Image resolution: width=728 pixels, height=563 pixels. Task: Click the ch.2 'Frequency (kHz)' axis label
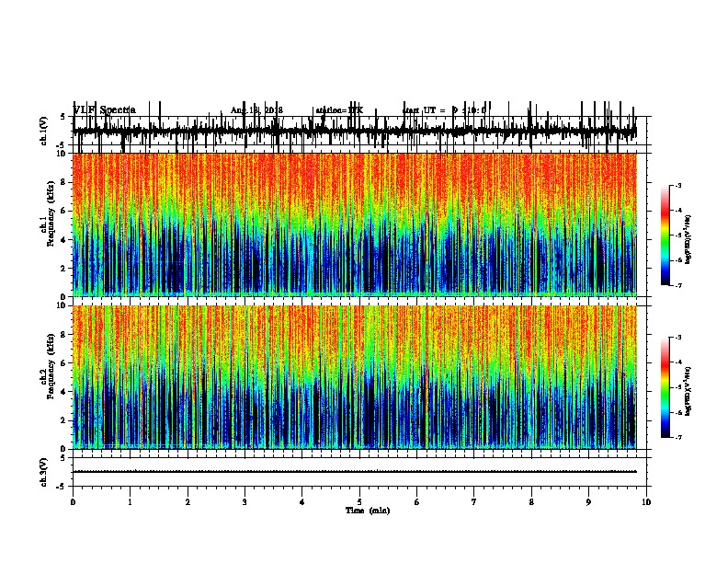(x=51, y=366)
